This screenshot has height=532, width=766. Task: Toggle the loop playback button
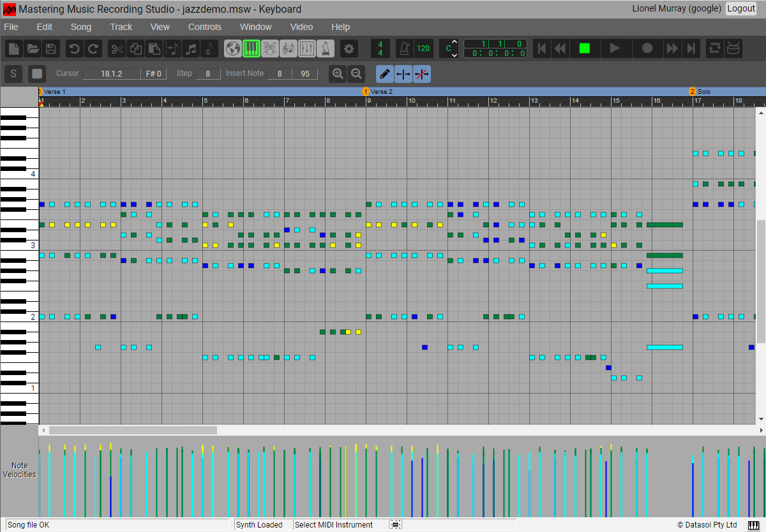point(715,48)
